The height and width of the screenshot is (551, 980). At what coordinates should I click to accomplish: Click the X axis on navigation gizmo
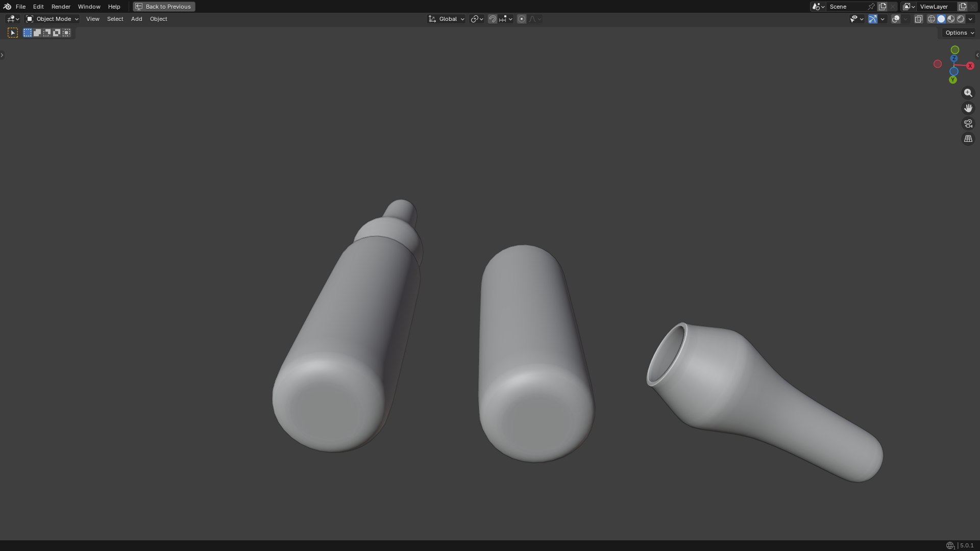coord(970,66)
